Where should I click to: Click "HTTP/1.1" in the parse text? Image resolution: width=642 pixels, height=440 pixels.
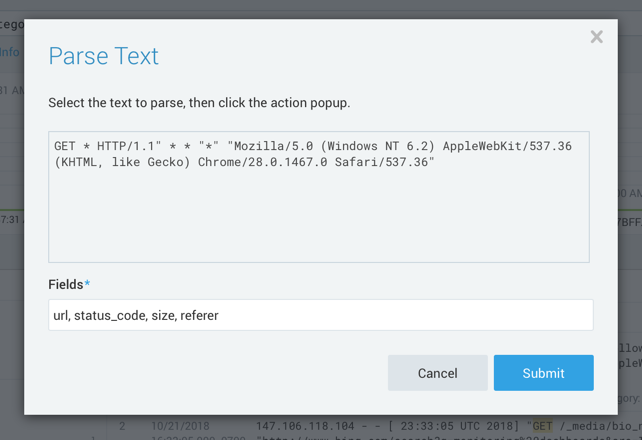tap(137, 146)
